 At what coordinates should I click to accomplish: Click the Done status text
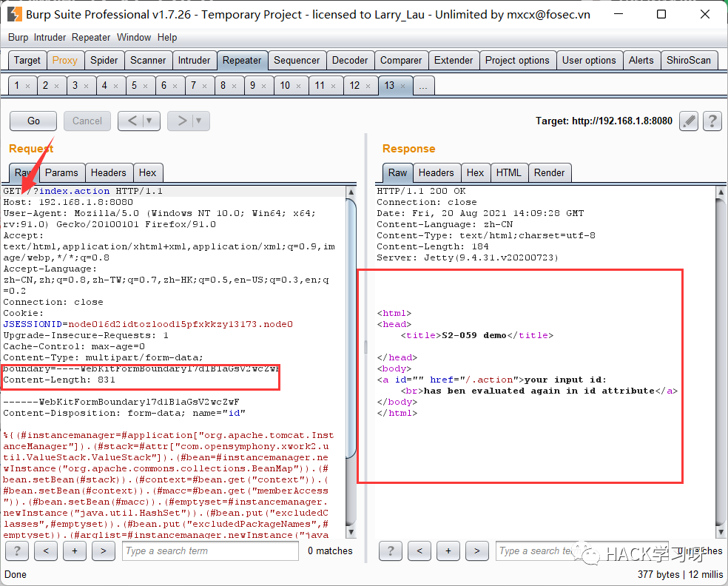pos(16,574)
